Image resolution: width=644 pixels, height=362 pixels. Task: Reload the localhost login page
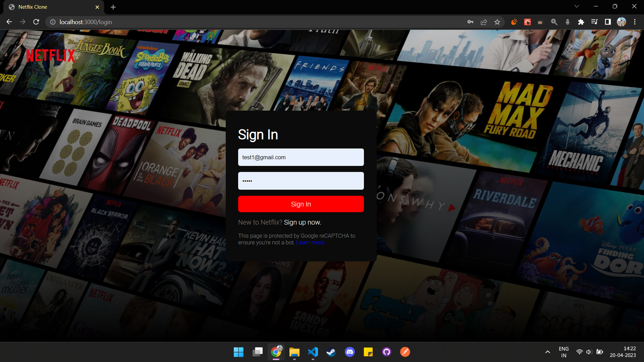click(36, 22)
